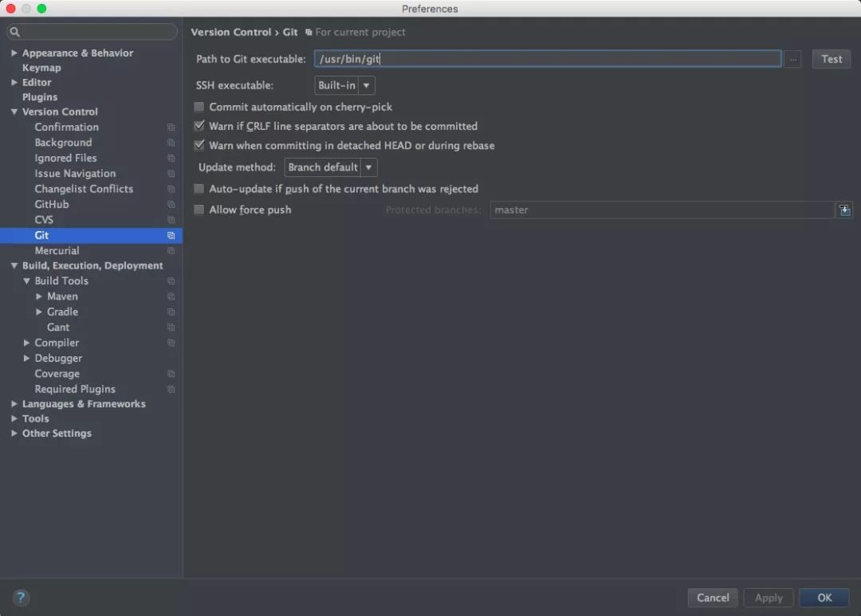Expand Other Settings section
This screenshot has height=616, width=861.
(x=14, y=434)
